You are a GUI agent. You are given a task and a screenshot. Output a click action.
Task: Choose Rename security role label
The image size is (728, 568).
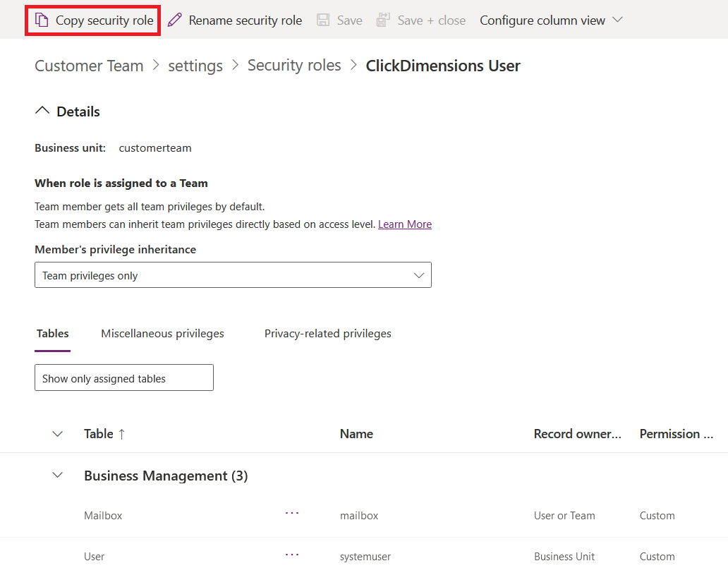point(245,20)
